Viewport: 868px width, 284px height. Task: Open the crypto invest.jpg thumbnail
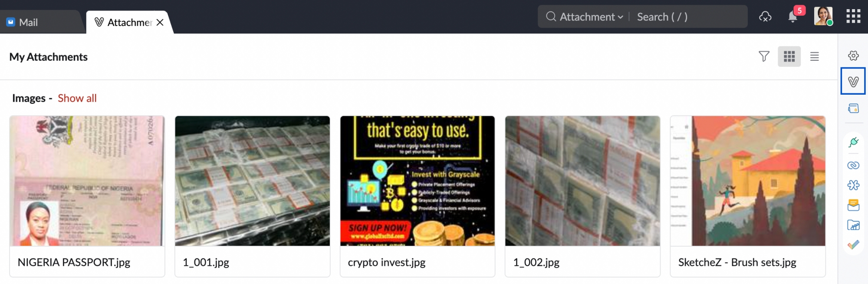[418, 181]
